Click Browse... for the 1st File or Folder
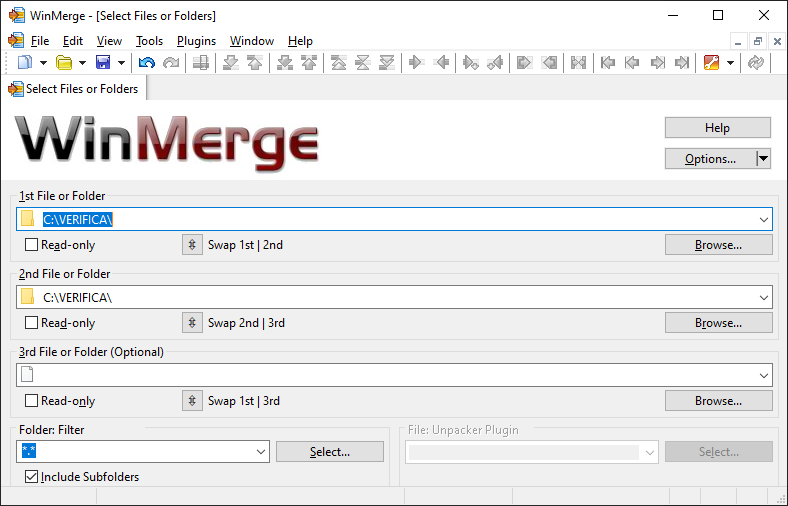The image size is (788, 506). tap(719, 245)
